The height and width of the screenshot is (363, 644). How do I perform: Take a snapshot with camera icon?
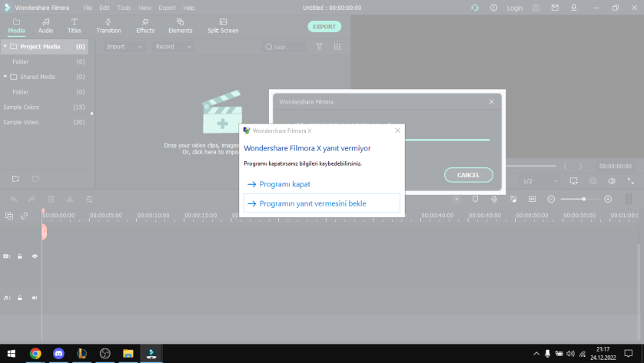click(x=593, y=181)
